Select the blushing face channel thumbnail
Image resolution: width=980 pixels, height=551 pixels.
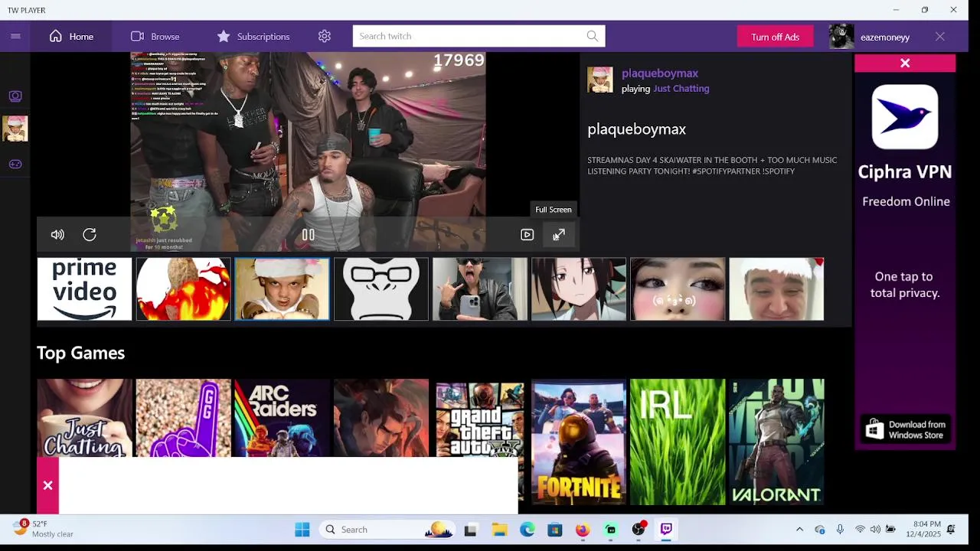pos(677,289)
